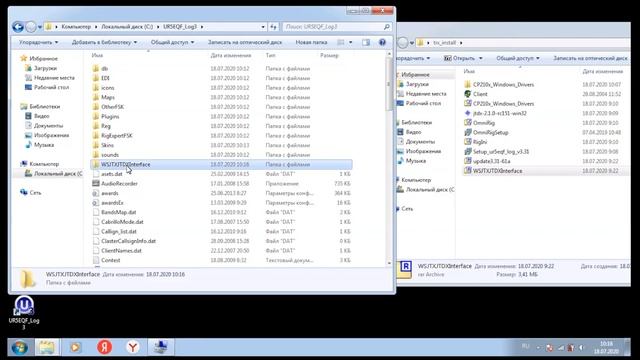This screenshot has width=640, height=360.
Task: Click Записать на оптический диск in the left window
Action: [x=245, y=42]
